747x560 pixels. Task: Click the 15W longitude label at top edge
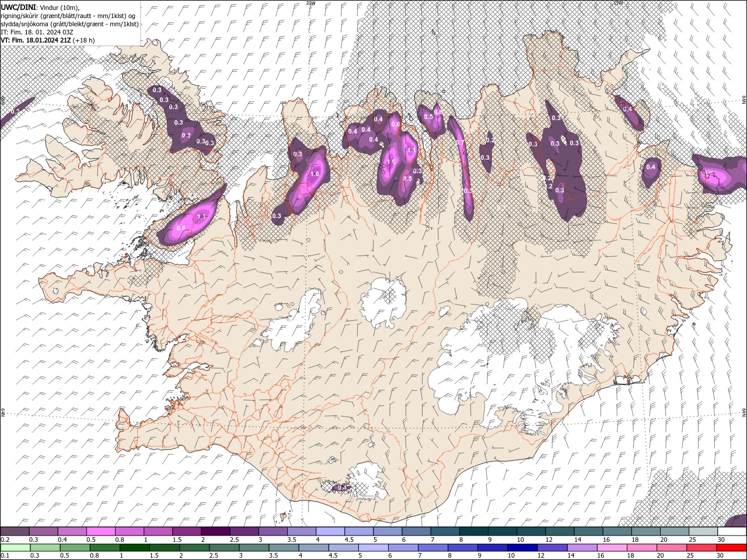[618, 3]
